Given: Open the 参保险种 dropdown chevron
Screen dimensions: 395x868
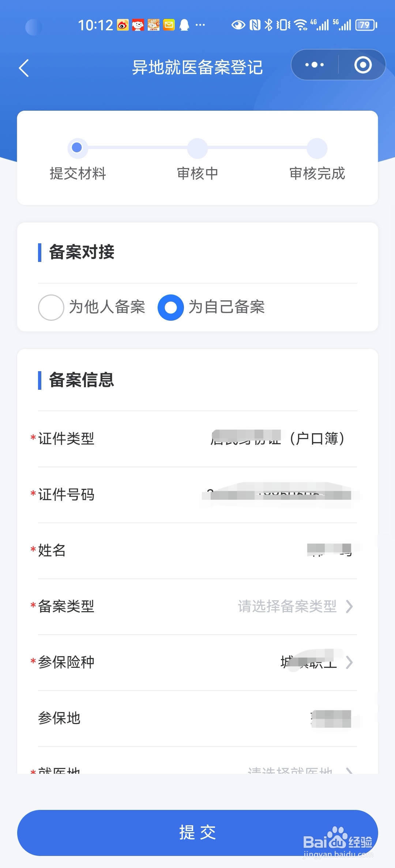Looking at the screenshot, I should (x=349, y=662).
